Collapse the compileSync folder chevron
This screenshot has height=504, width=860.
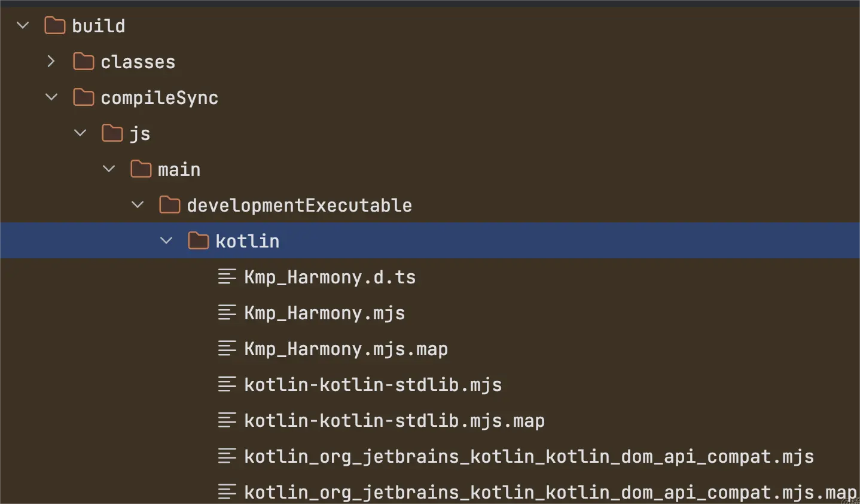pos(51,97)
